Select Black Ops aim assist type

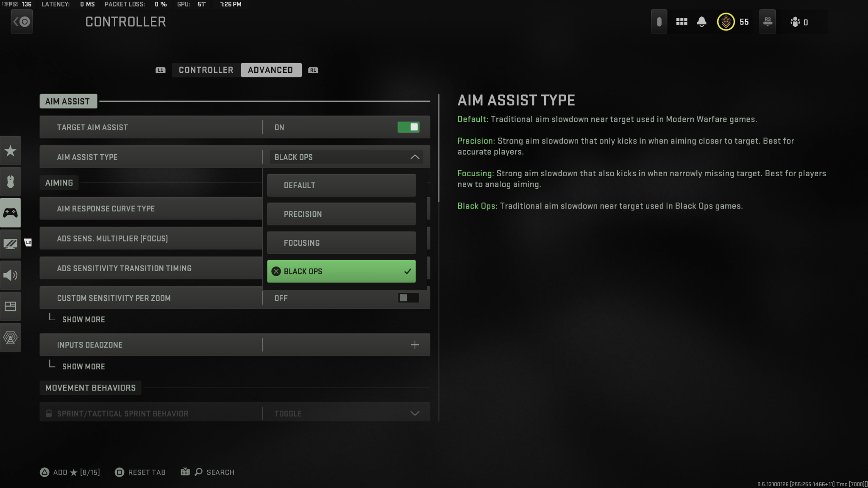coord(341,271)
